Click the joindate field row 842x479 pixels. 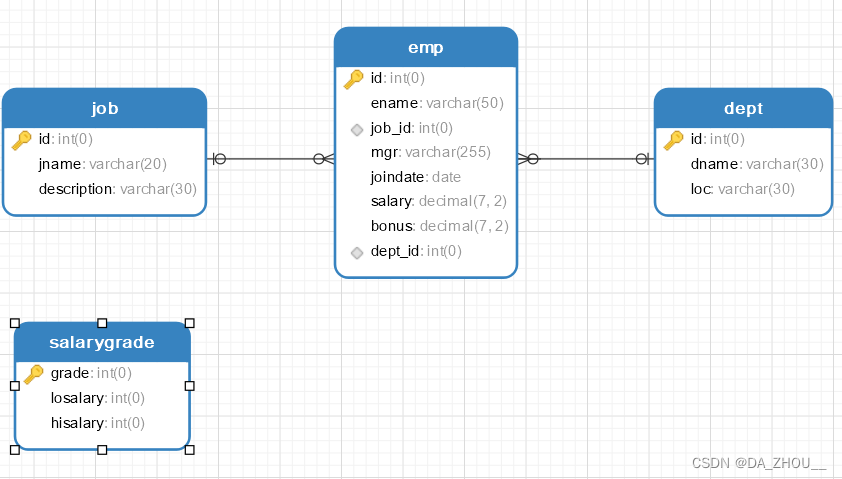(x=415, y=177)
